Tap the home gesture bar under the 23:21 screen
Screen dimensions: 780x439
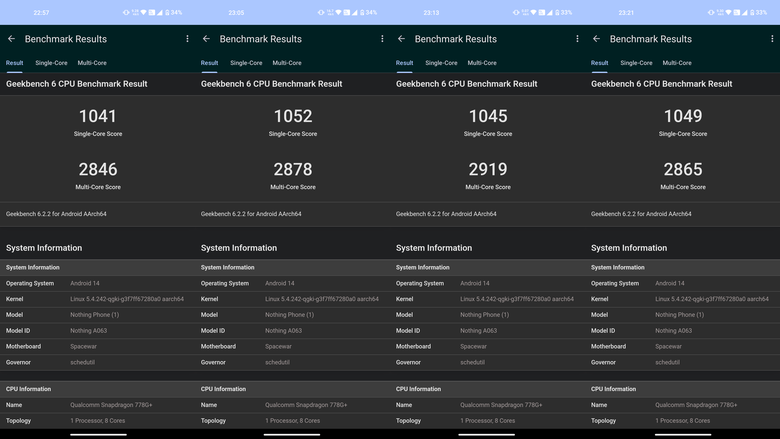tap(683, 435)
